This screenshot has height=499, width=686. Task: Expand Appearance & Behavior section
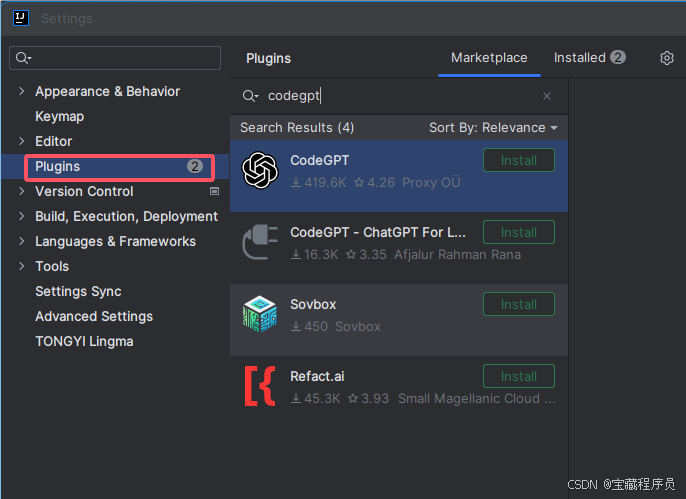click(x=21, y=91)
